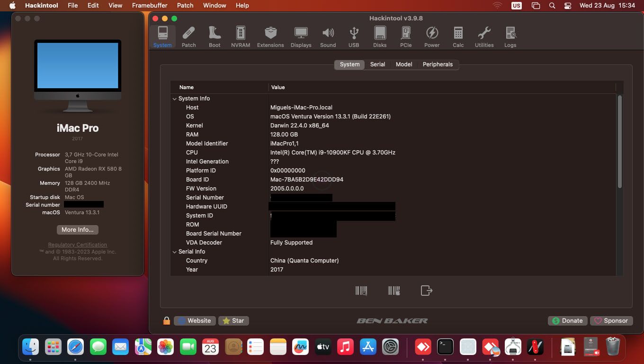Click the Website button
Screen dimensions: 644x364
point(195,321)
